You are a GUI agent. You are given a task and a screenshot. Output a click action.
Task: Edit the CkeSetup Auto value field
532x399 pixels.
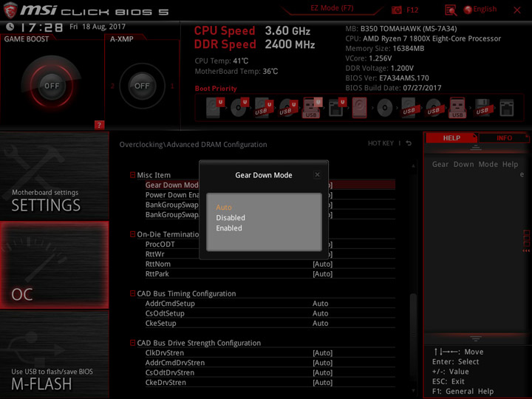[x=320, y=323]
